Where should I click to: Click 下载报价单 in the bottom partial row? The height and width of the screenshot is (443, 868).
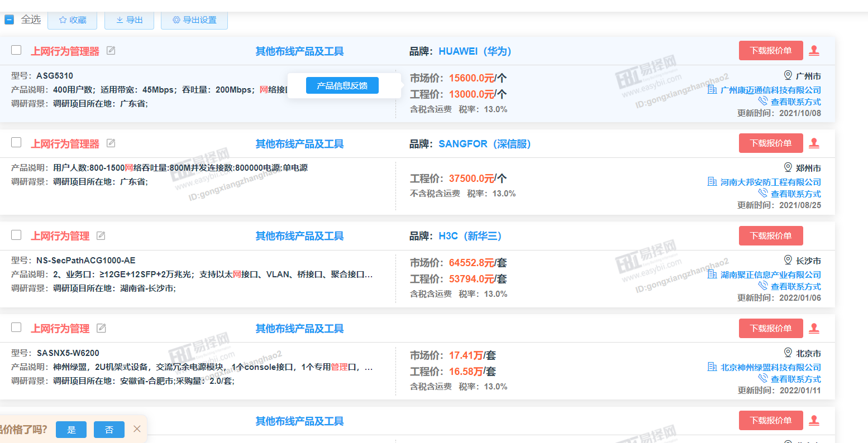click(771, 420)
